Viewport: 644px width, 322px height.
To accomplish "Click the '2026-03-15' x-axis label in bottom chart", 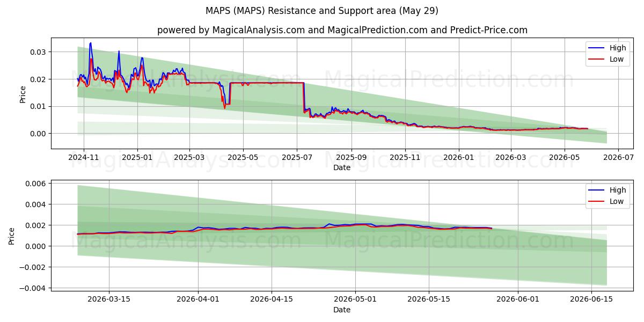I will click(x=109, y=300).
